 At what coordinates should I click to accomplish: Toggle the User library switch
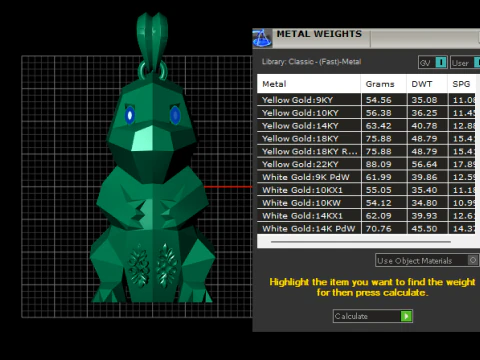pos(477,62)
